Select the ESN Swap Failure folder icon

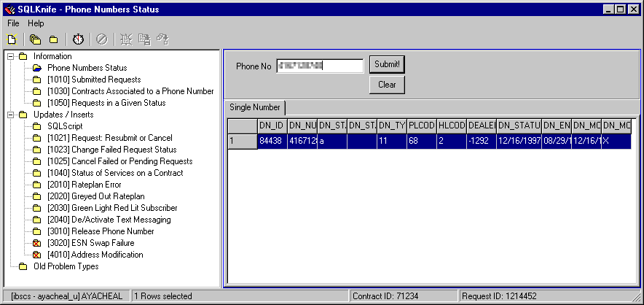36,243
